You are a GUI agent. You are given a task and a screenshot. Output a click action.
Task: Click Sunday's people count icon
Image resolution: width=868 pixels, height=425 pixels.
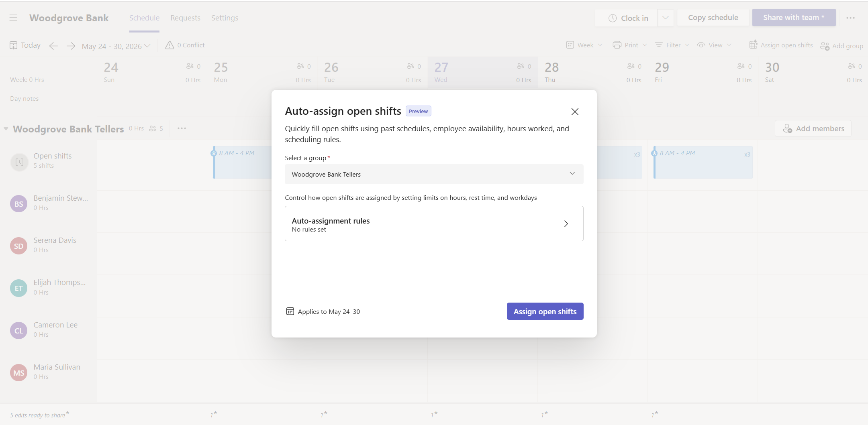pos(190,66)
